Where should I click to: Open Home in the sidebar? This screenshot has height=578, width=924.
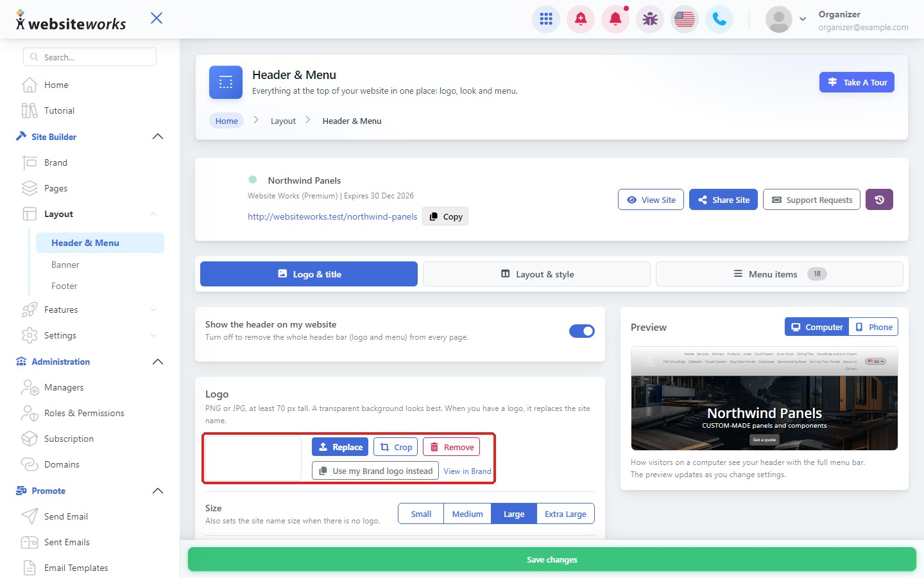56,85
